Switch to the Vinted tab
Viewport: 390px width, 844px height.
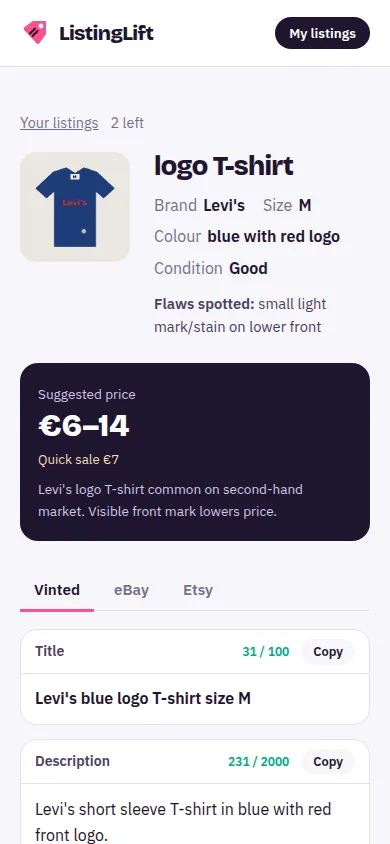pos(57,590)
